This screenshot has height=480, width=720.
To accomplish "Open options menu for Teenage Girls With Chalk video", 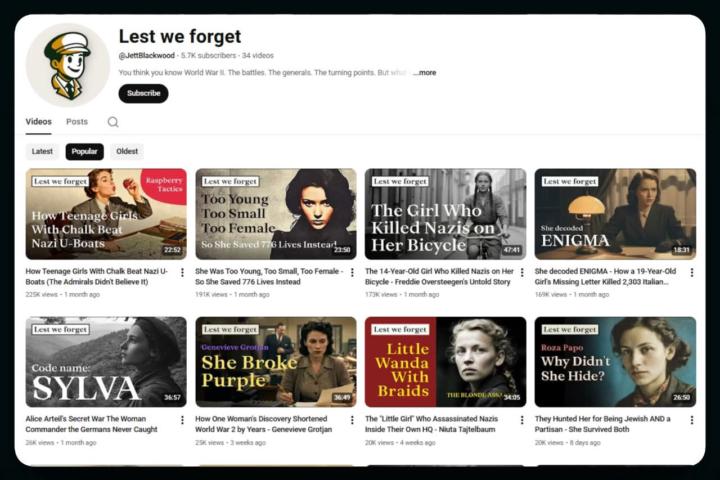I will pos(182,272).
